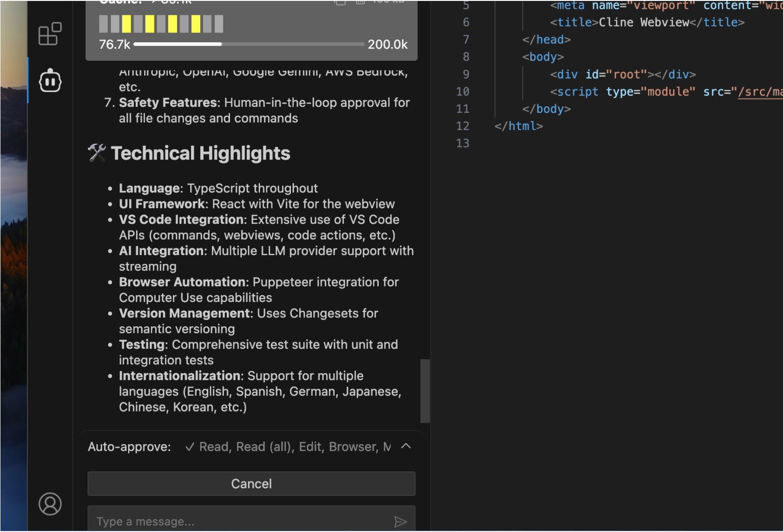This screenshot has height=532, width=783.
Task: Click the 'Internationalization' bullet text
Action: pyautogui.click(x=260, y=391)
